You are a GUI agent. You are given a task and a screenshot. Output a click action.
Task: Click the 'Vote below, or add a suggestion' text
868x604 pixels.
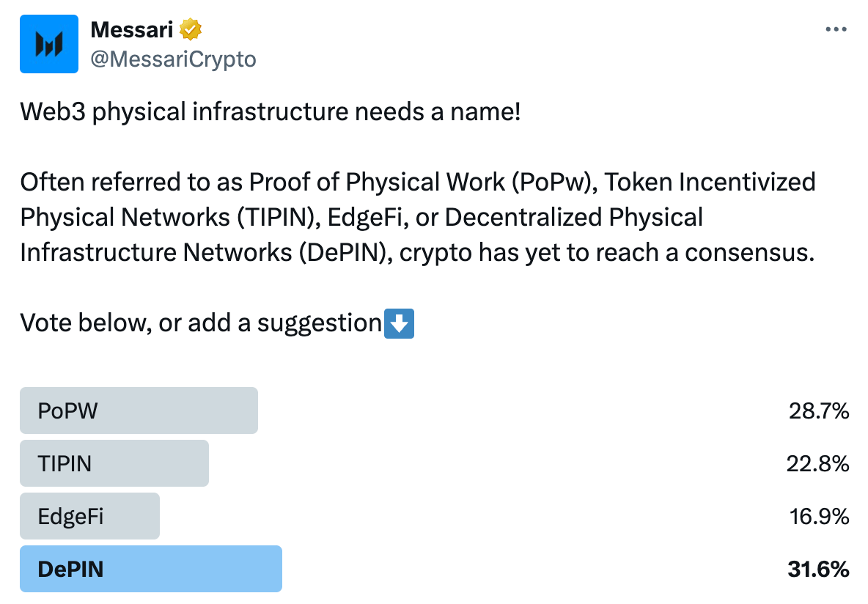pyautogui.click(x=201, y=323)
